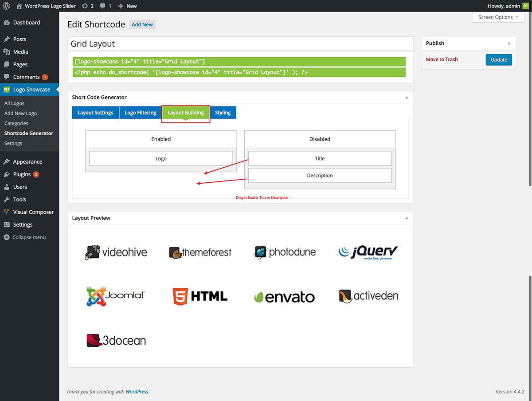The image size is (532, 401).
Task: Click the PHP do_shortcode code box
Action: point(239,72)
